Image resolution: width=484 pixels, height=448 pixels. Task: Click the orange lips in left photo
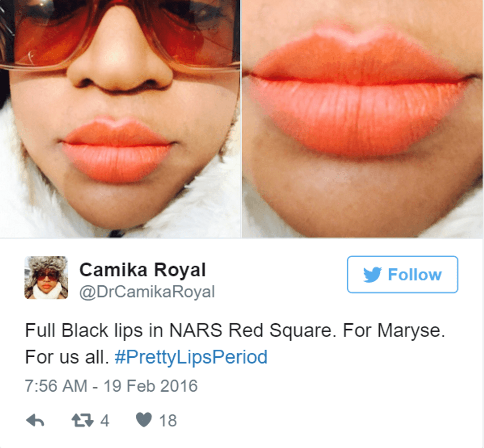pos(118,150)
